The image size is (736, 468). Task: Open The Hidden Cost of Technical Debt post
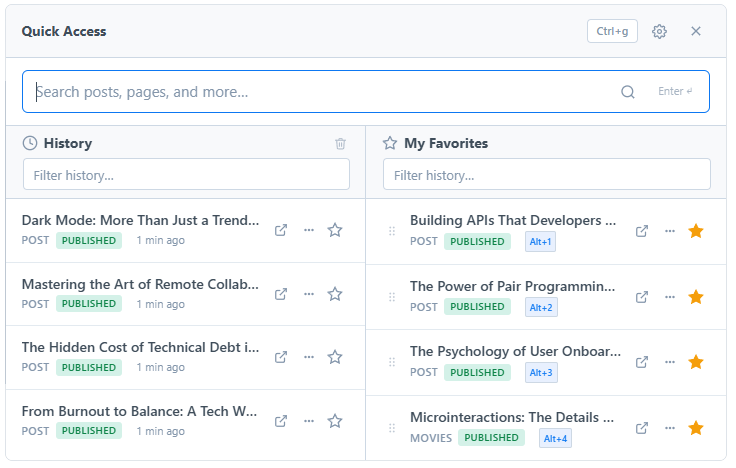(140, 348)
